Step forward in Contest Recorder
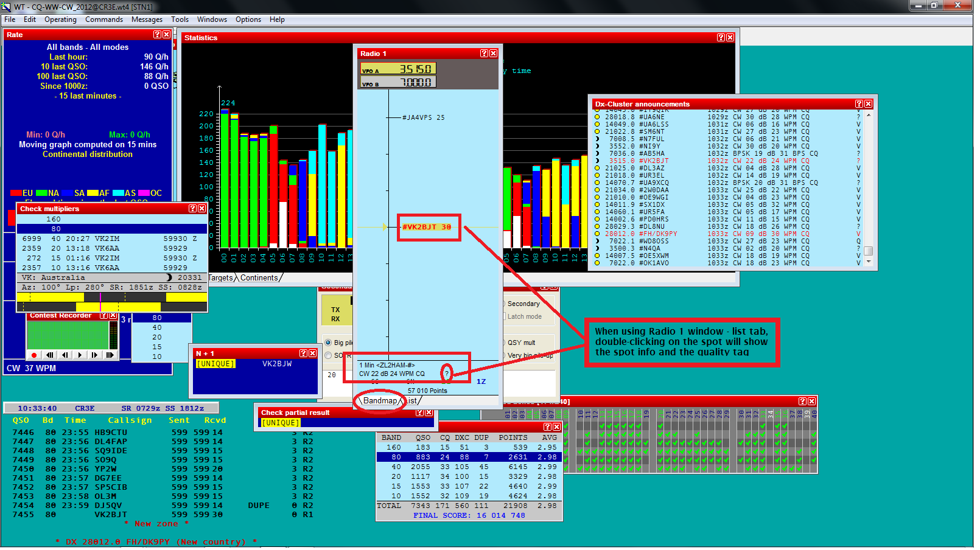This screenshot has height=550, width=980. (x=95, y=355)
